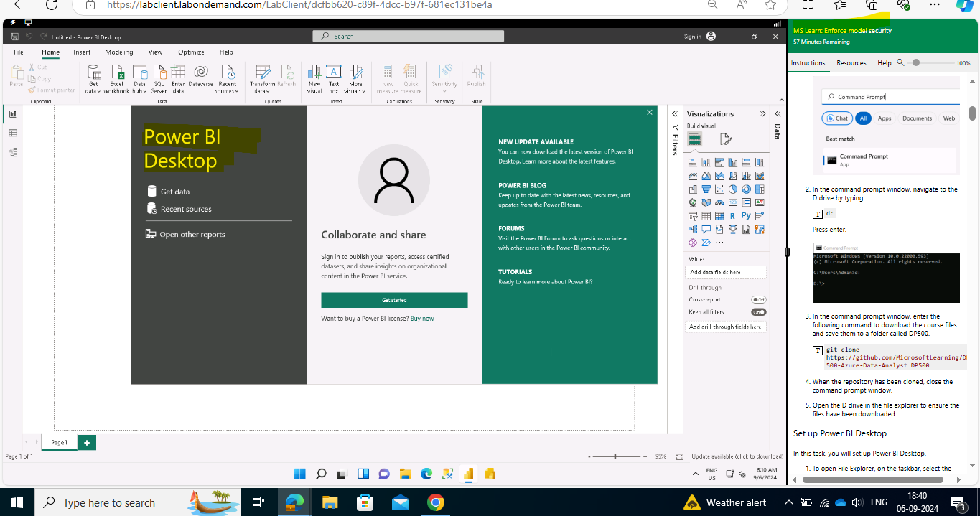
Task: Click the SQL Server connector icon
Action: click(159, 79)
